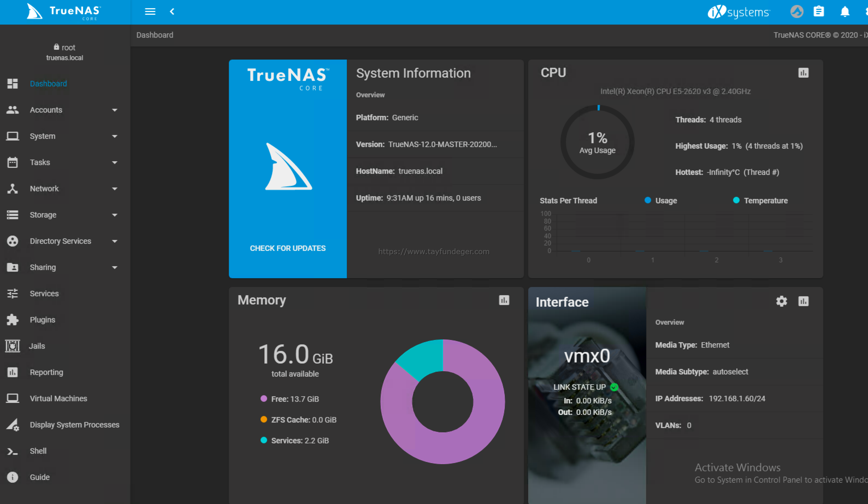Image resolution: width=868 pixels, height=504 pixels.
Task: Click the TrueNAS CORE logo in header
Action: (64, 12)
